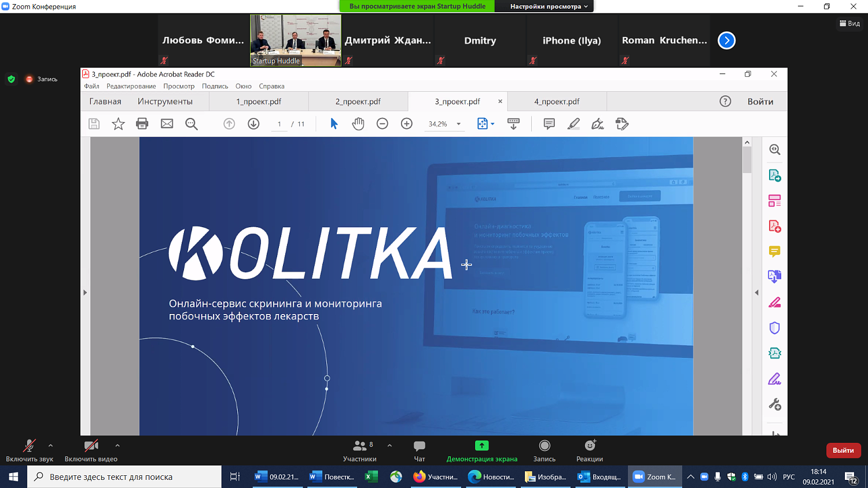Go to the previous page with the up arrow
Image resolution: width=868 pixels, height=488 pixels.
tap(229, 124)
